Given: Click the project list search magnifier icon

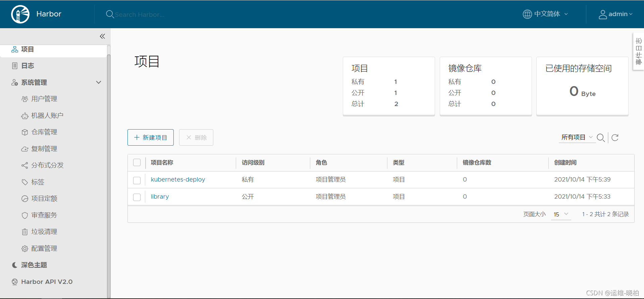Looking at the screenshot, I should coord(601,138).
